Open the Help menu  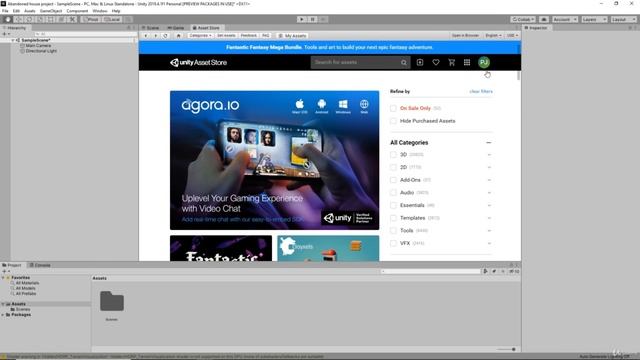[x=116, y=11]
